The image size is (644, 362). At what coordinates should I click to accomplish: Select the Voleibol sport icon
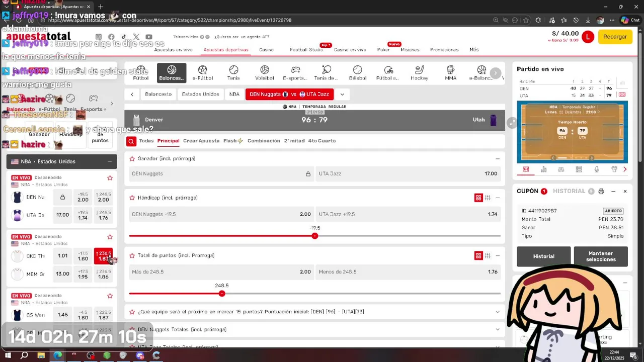click(x=265, y=73)
